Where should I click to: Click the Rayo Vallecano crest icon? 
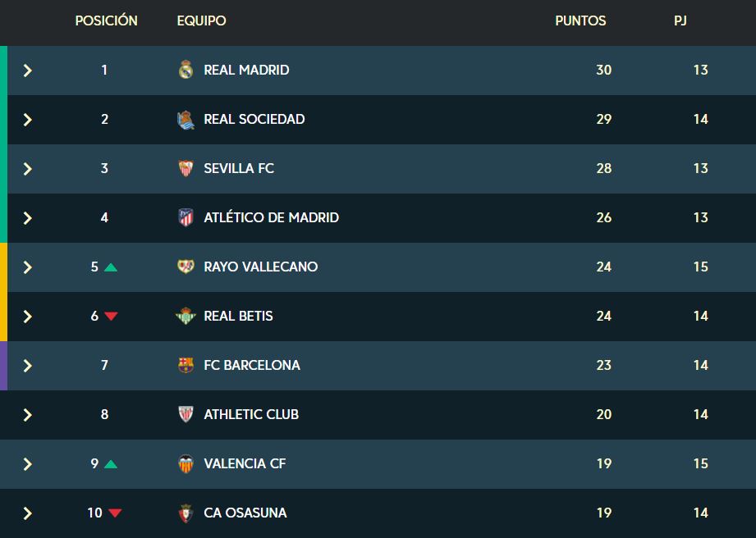tap(186, 267)
